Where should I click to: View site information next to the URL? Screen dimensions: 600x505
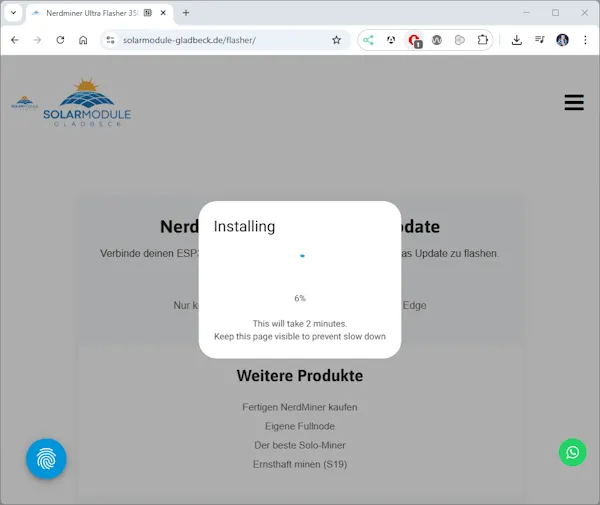tap(111, 40)
